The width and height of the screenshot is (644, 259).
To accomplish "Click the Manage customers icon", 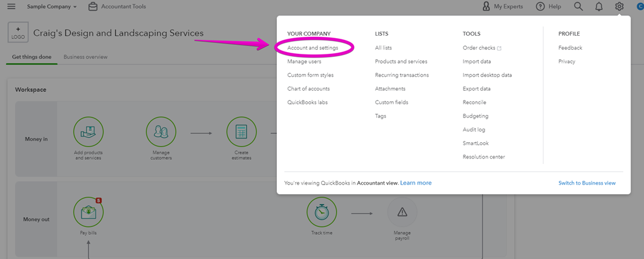I will (x=161, y=132).
